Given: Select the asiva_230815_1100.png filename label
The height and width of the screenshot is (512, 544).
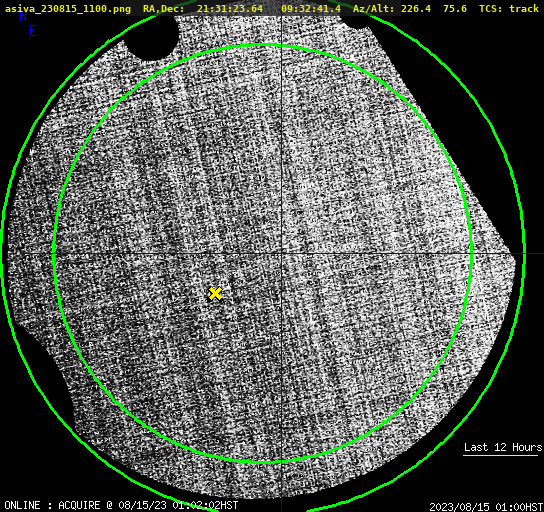Looking at the screenshot, I should [68, 8].
